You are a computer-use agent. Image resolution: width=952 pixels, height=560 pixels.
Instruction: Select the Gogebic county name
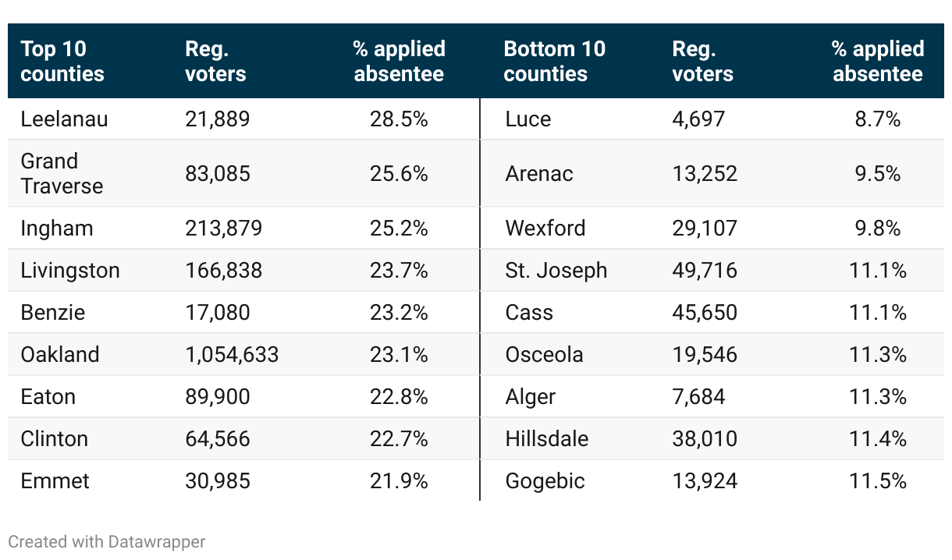545,481
